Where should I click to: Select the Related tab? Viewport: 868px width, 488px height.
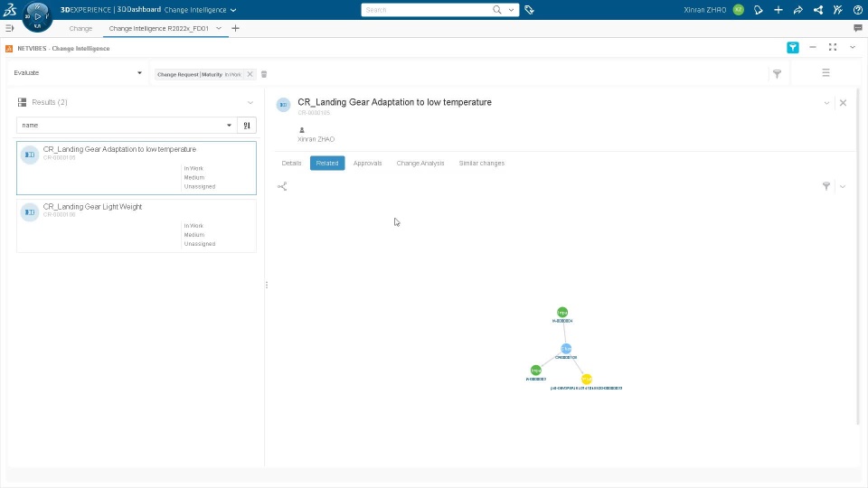[x=327, y=164]
